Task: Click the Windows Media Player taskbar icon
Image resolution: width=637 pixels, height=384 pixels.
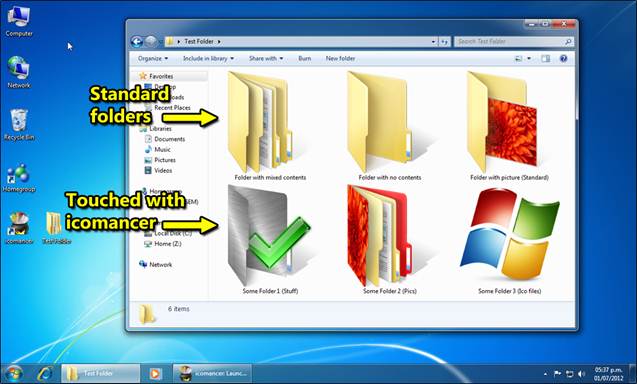Action: pos(155,373)
